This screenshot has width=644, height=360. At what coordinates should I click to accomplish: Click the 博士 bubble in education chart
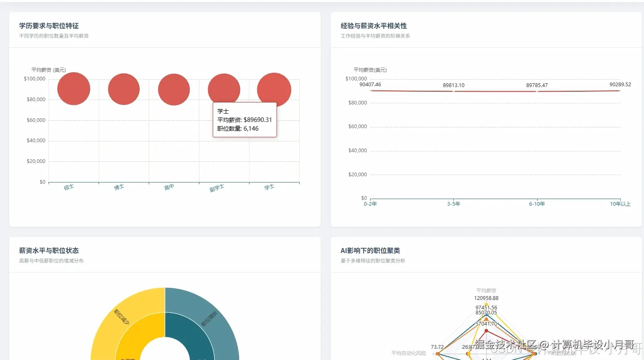124,89
